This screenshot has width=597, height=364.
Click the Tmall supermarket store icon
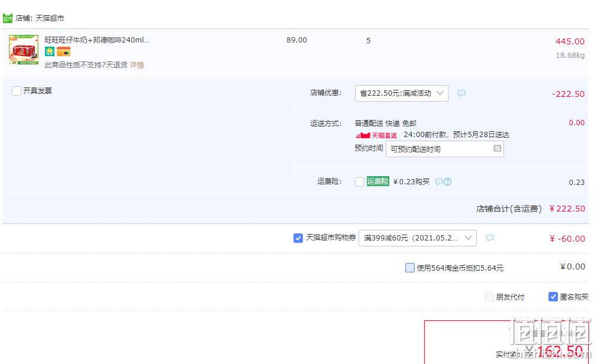[8, 18]
